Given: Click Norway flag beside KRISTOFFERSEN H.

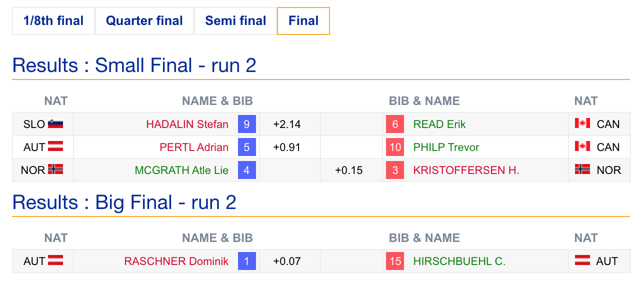Looking at the screenshot, I should tap(582, 169).
